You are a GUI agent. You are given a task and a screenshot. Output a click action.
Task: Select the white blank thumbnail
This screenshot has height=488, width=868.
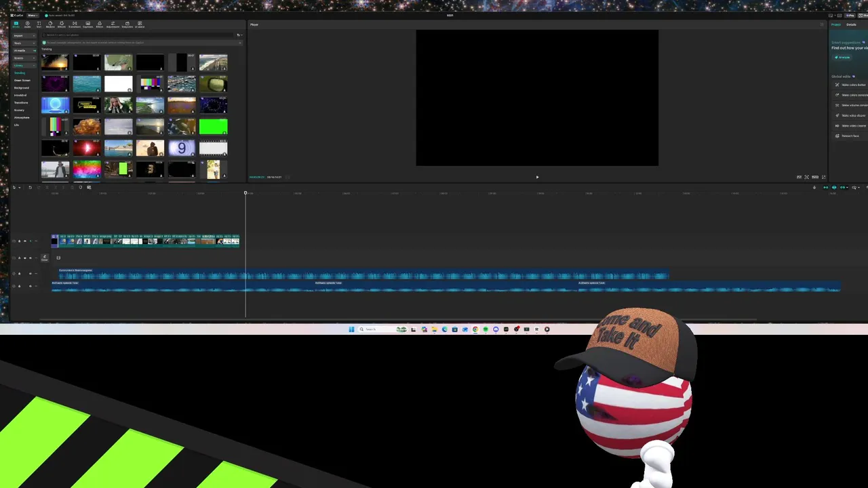coord(118,84)
